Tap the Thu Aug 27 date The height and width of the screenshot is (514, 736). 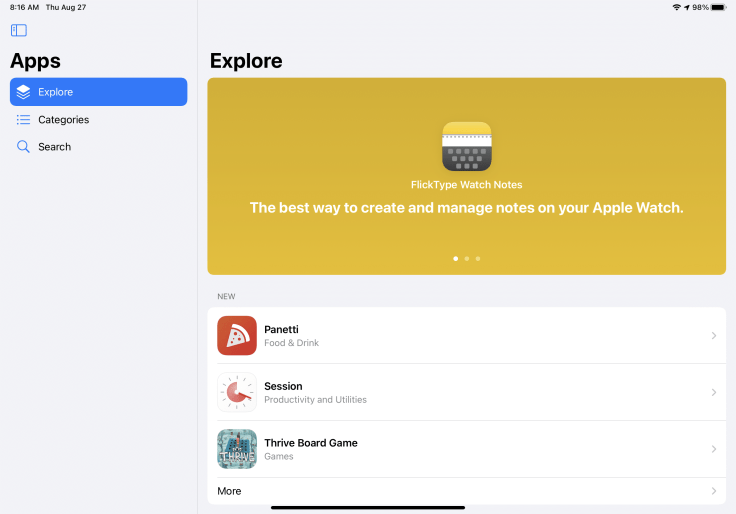click(x=66, y=8)
